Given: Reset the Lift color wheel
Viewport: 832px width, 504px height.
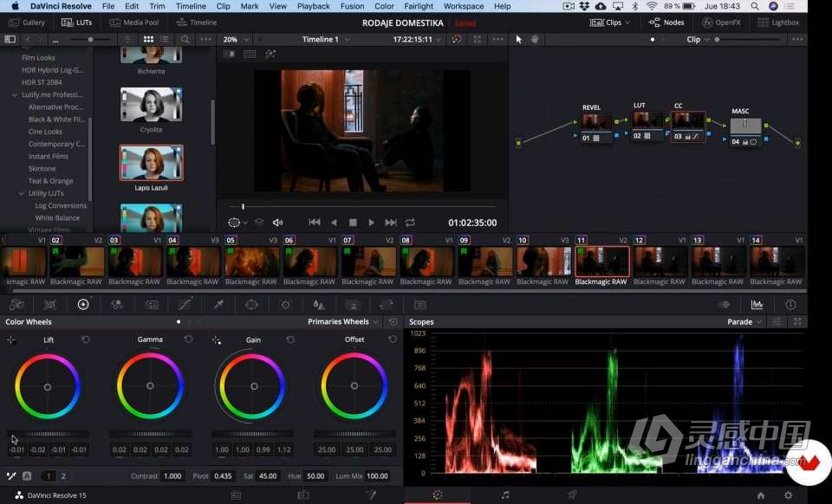Looking at the screenshot, I should [x=86, y=339].
